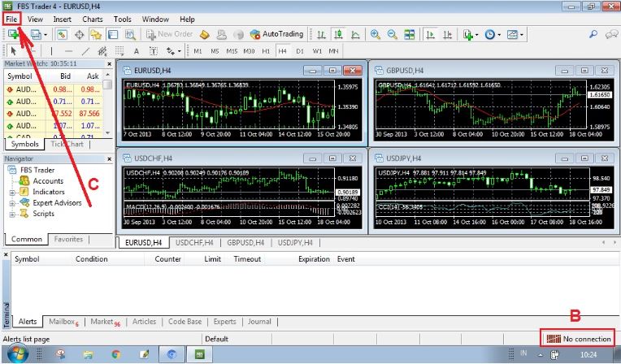Zoom in on the chart
This screenshot has width=621, height=364.
coord(375,34)
